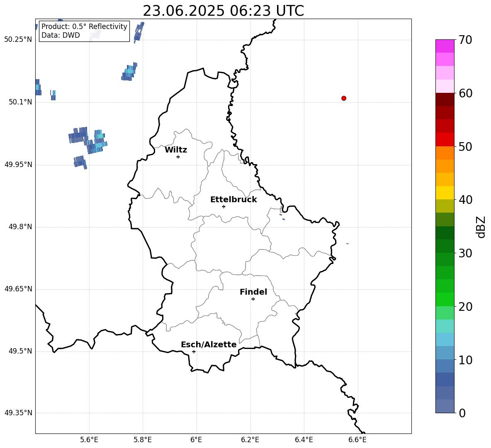
Task: Click the yellow 40 dBZ color band
Action: [445, 193]
